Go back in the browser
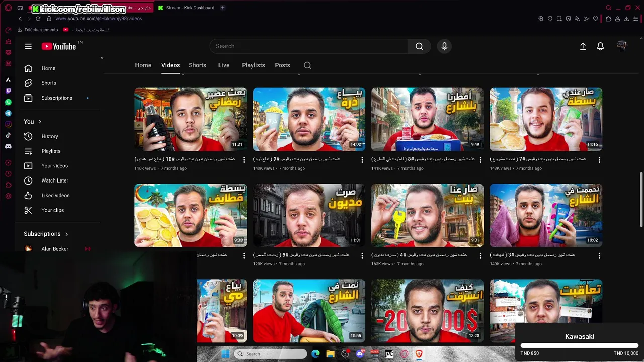Screen dimensions: 644x362 [x=20, y=19]
